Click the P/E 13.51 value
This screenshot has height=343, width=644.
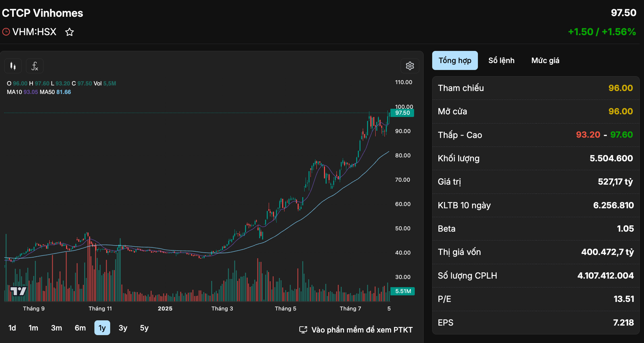pos(624,299)
